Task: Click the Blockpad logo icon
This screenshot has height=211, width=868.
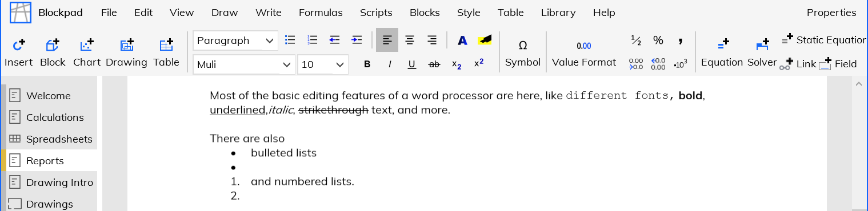Action: click(21, 13)
